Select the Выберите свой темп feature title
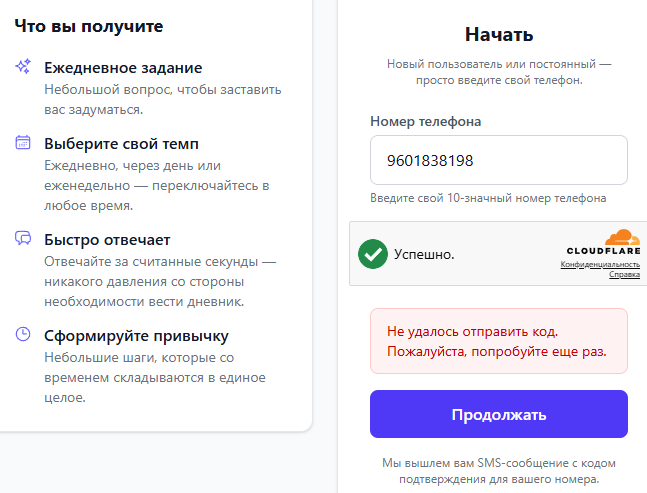The width and height of the screenshot is (647, 493). click(121, 143)
